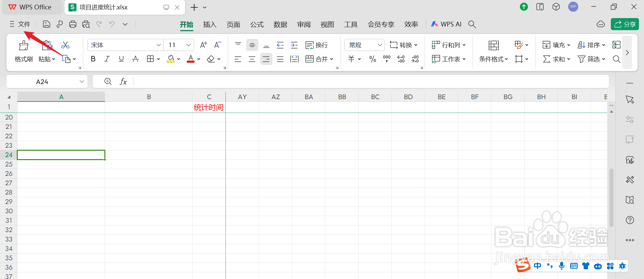Switch to the 数据 (Data) tab
Viewport: 644px width, 279px height.
pyautogui.click(x=280, y=24)
